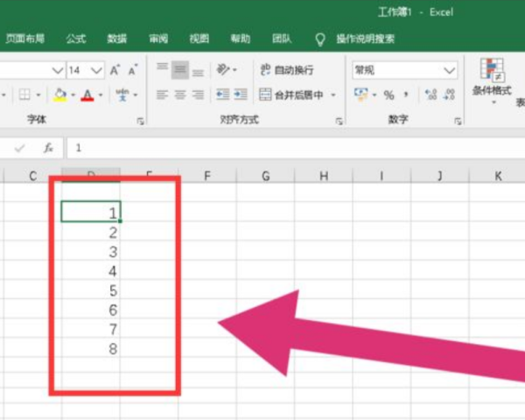Click the formula bar enter checkmark

20,148
